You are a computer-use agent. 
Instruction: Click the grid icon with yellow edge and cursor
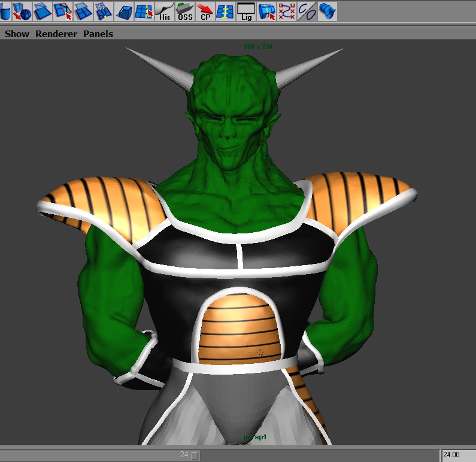[144, 11]
